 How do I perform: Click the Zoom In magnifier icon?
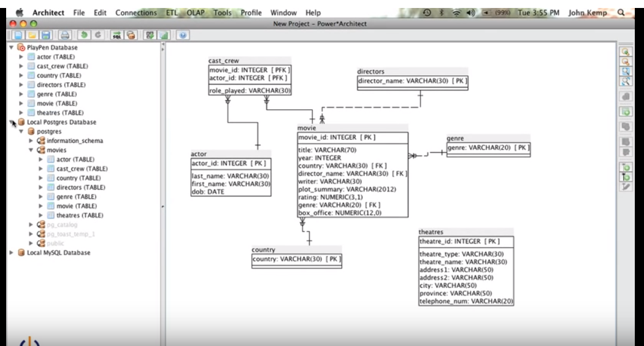626,53
